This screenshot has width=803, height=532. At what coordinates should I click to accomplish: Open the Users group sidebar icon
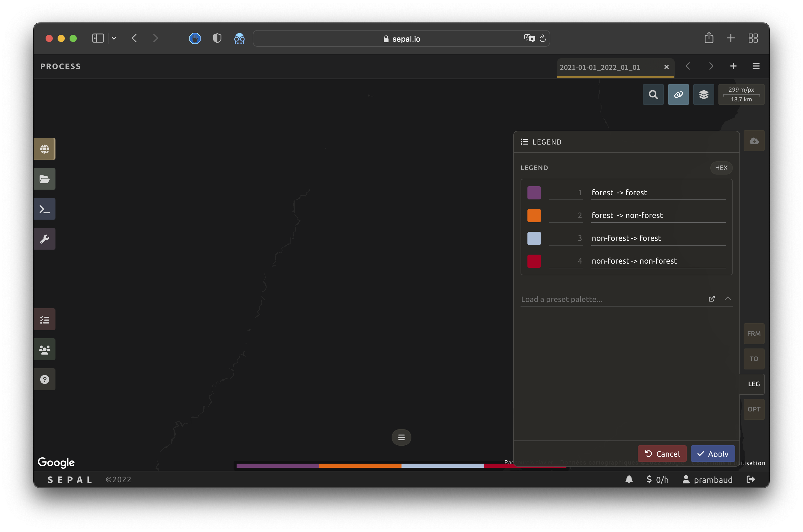point(44,349)
